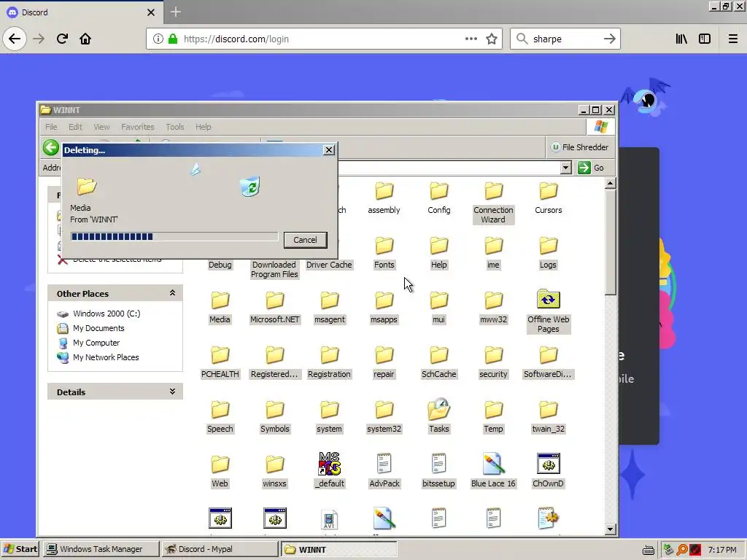Screen dimensions: 747x560
Task: Open the File menu
Action: point(51,127)
